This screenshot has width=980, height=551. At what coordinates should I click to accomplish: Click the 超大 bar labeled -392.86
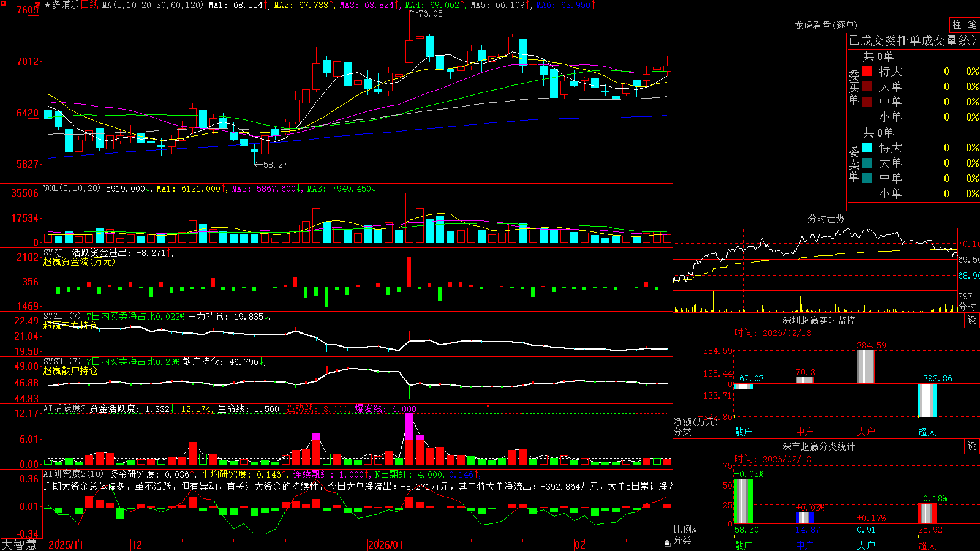click(x=927, y=400)
